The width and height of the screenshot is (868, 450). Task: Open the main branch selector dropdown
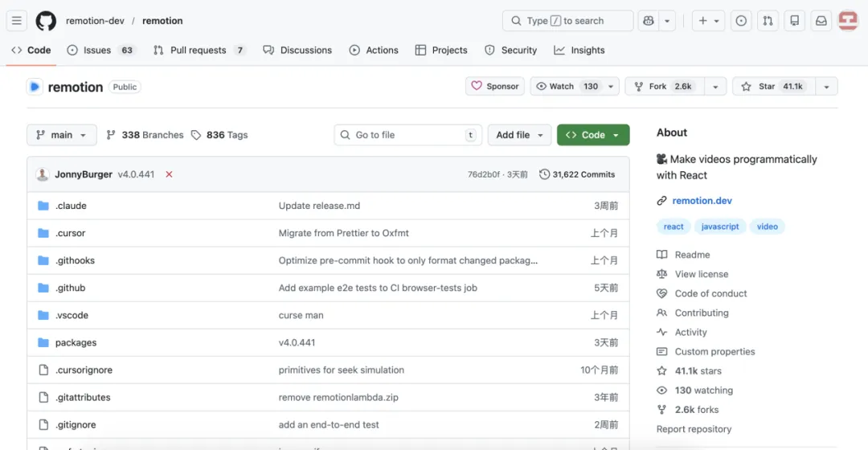[x=61, y=135]
